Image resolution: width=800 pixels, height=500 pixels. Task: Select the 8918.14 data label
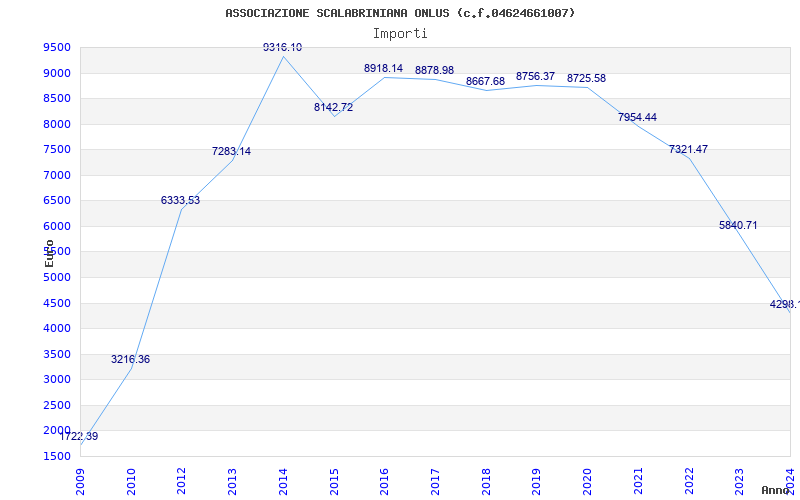coord(383,68)
